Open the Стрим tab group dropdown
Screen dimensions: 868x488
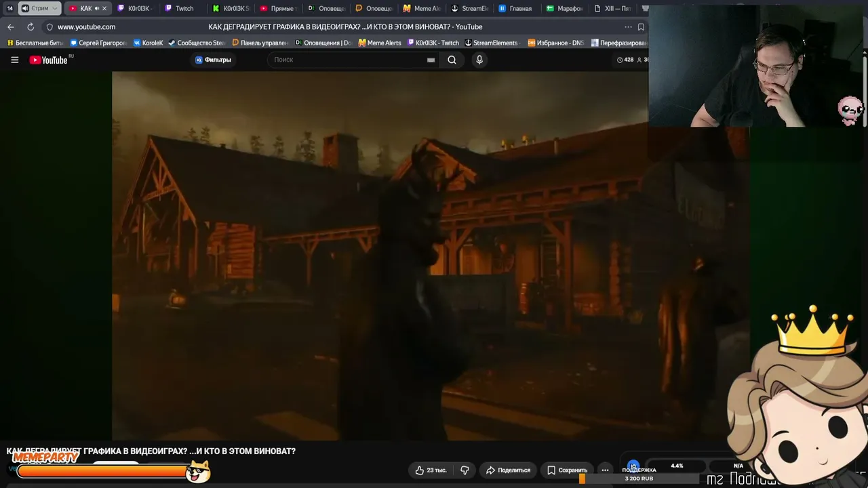pyautogui.click(x=39, y=8)
